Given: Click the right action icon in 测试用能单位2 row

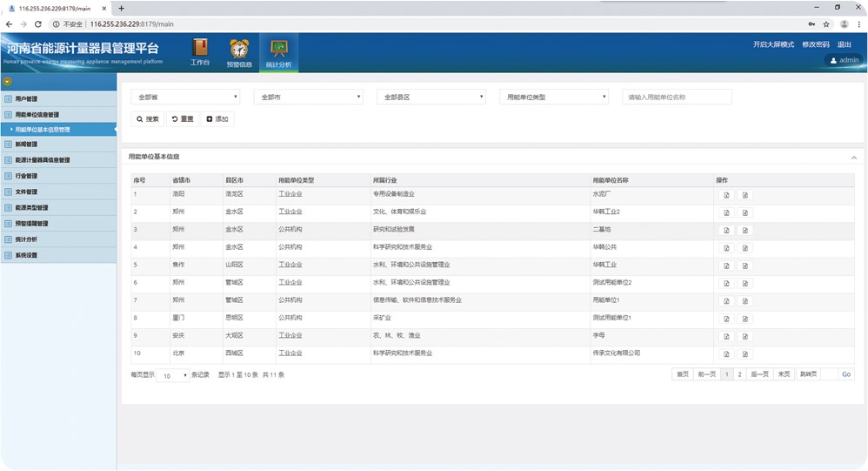Looking at the screenshot, I should 745,284.
